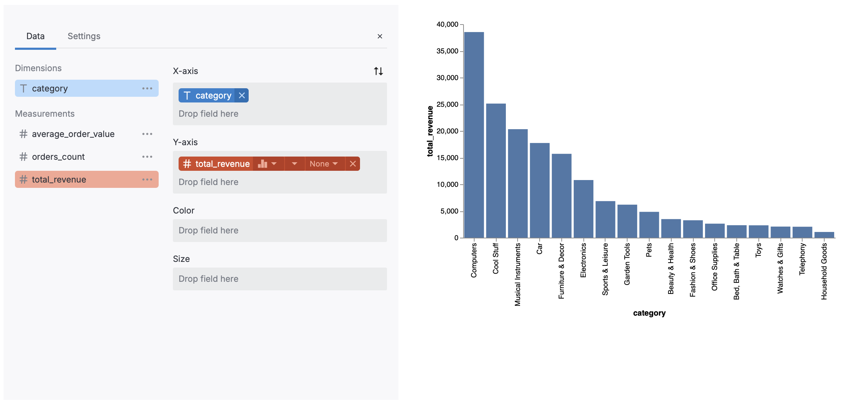Remove category from the X-axis
This screenshot has width=868, height=401.
click(x=242, y=95)
